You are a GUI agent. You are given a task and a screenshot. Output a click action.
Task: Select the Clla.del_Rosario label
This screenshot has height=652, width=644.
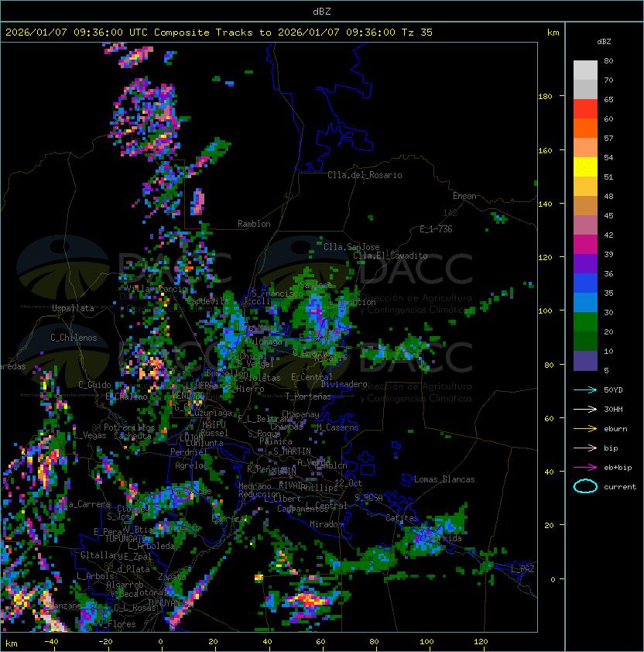click(x=365, y=175)
